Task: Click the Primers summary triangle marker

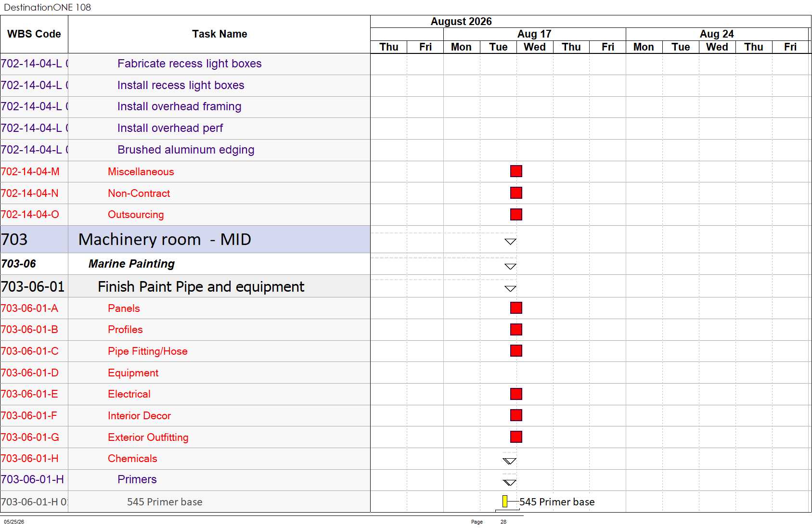Action: click(x=510, y=483)
